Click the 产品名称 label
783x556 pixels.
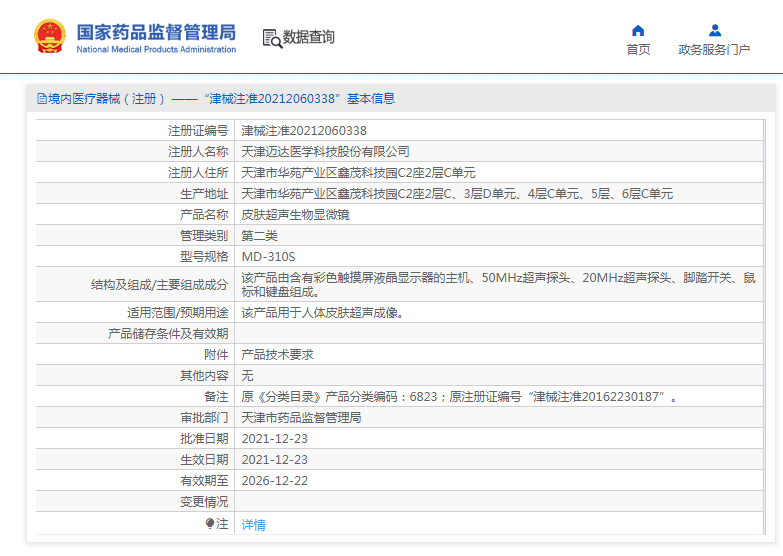pyautogui.click(x=204, y=215)
